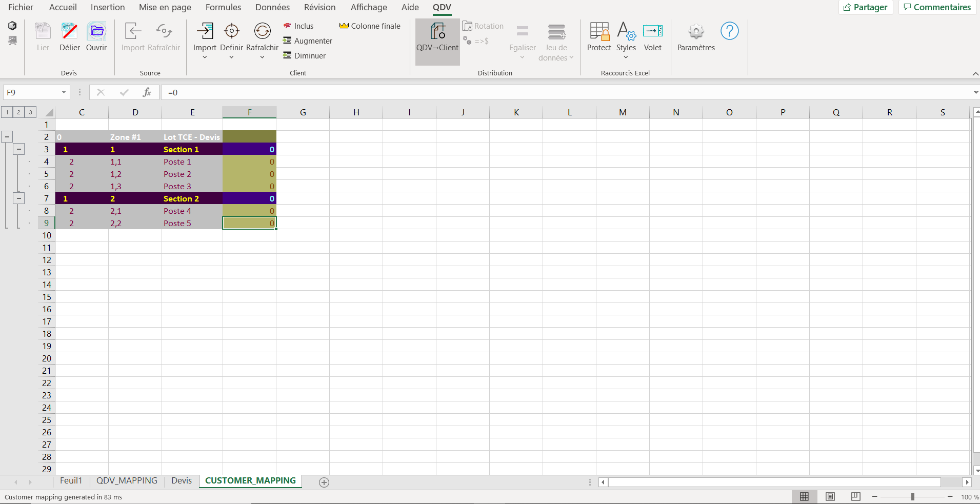Open Paramètres gear icon

(x=696, y=32)
